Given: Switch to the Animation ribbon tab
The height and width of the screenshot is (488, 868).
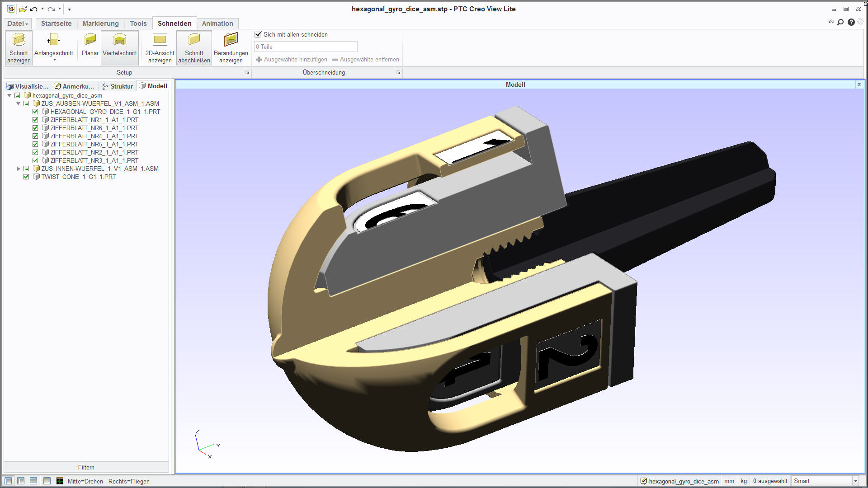Looking at the screenshot, I should point(217,23).
